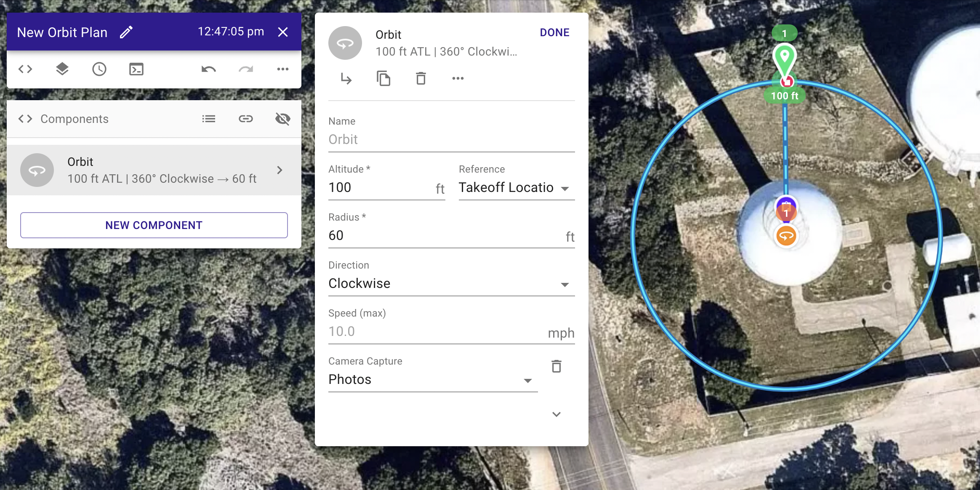Click the insert-after arrow icon

346,79
